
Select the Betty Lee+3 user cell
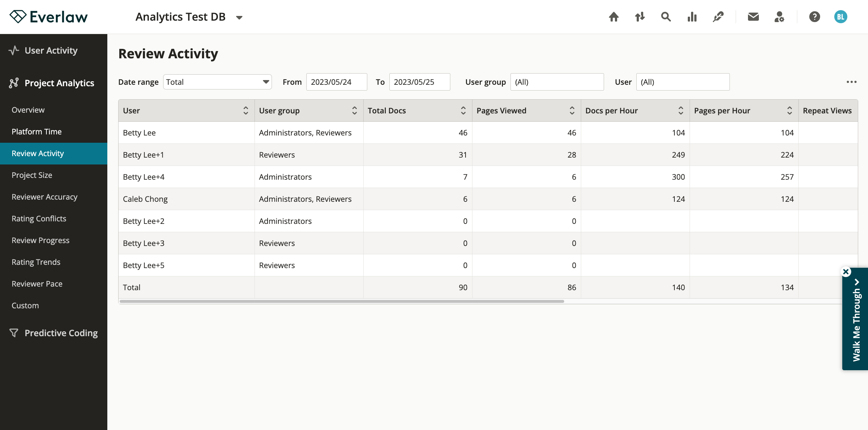pyautogui.click(x=186, y=243)
